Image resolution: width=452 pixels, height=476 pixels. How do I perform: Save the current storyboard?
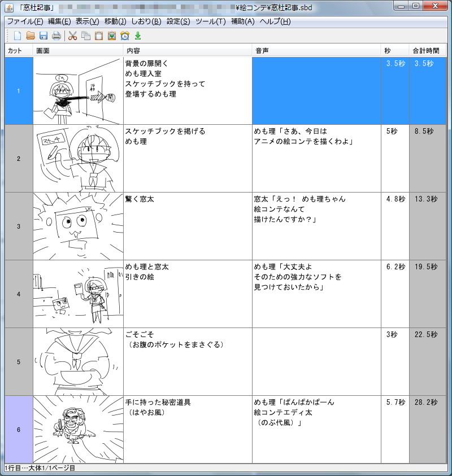43,35
